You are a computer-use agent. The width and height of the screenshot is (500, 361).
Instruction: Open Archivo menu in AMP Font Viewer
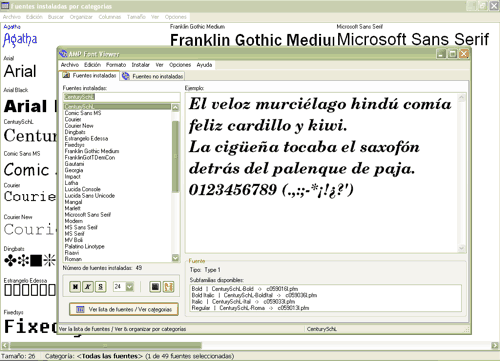pos(70,65)
